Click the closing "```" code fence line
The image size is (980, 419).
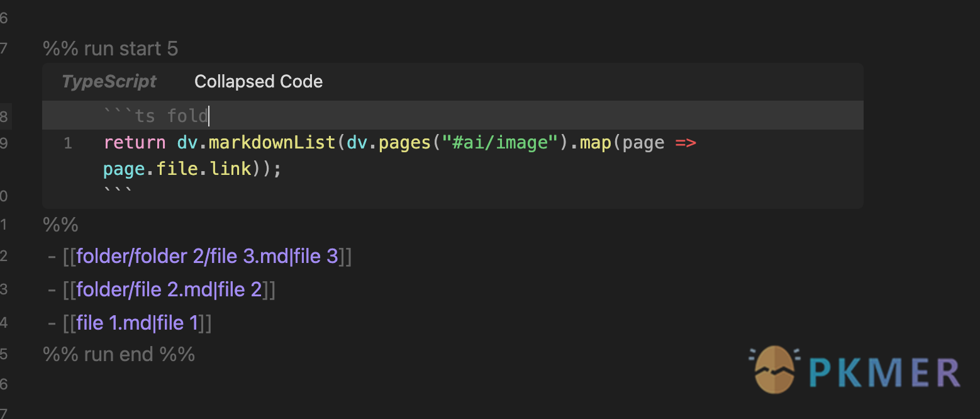tap(118, 191)
